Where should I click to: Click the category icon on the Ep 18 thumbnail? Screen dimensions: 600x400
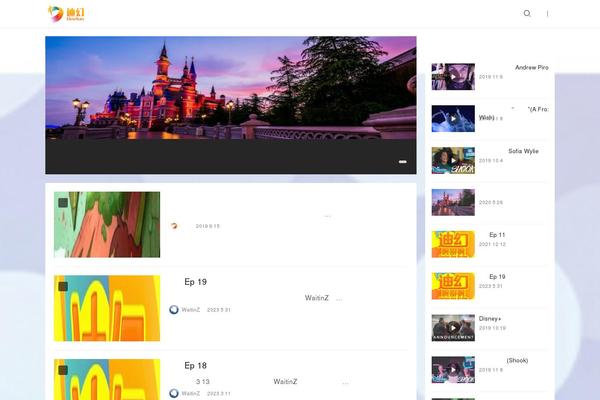coord(63,370)
